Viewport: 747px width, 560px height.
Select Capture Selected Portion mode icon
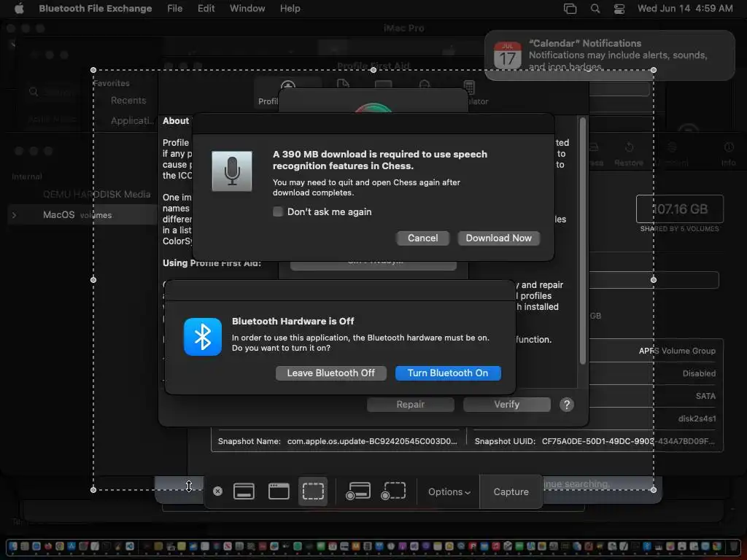[313, 491]
